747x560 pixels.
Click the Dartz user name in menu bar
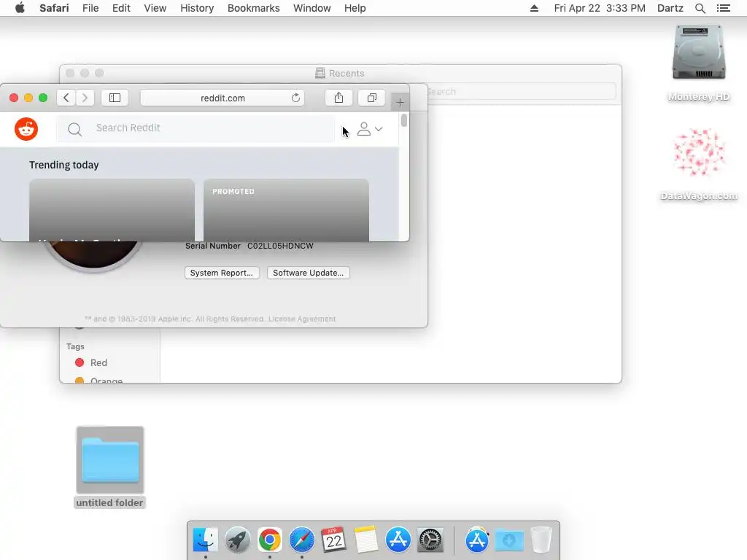click(x=670, y=8)
